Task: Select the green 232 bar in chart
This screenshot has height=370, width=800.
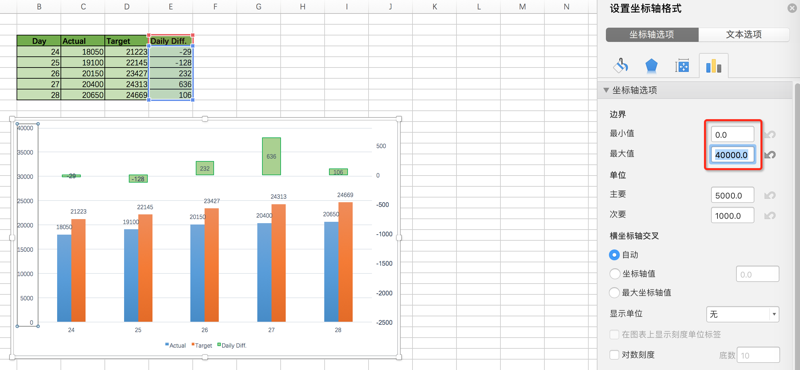Action: pyautogui.click(x=205, y=168)
